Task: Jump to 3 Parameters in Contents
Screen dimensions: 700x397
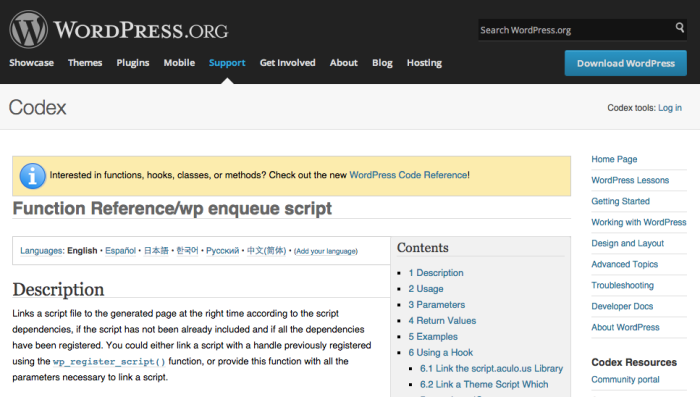Action: pyautogui.click(x=437, y=305)
